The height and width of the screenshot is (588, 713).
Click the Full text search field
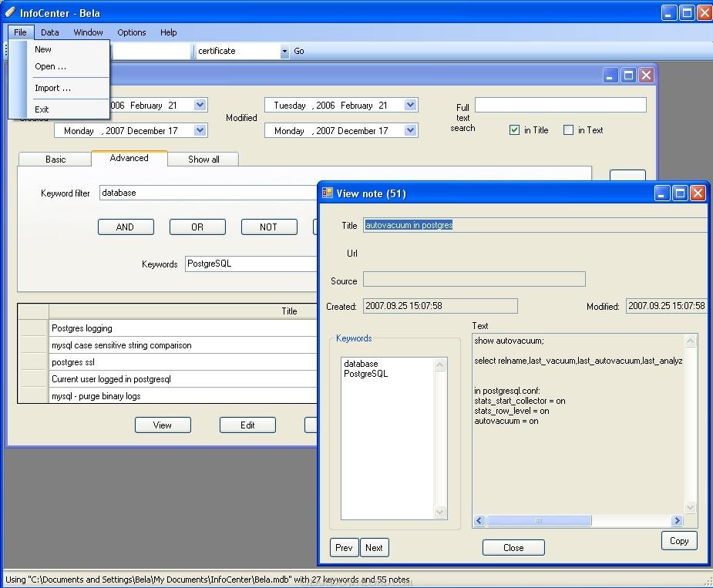click(560, 105)
